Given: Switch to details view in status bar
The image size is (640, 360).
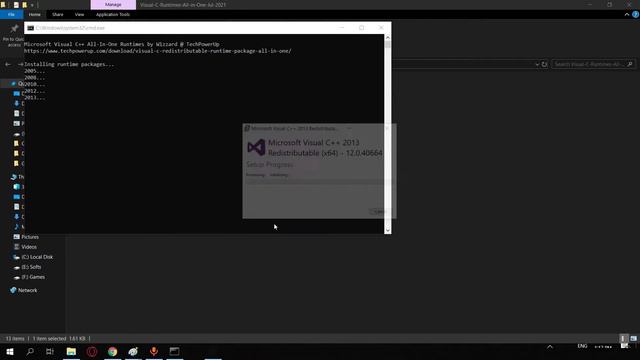Looking at the screenshot, I should pyautogui.click(x=623, y=338).
